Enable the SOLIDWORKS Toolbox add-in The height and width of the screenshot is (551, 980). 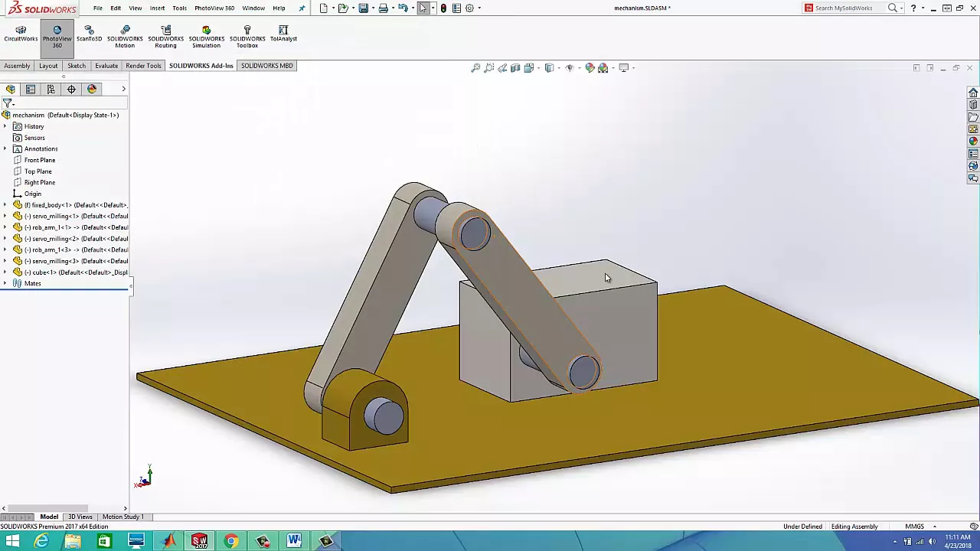(247, 37)
